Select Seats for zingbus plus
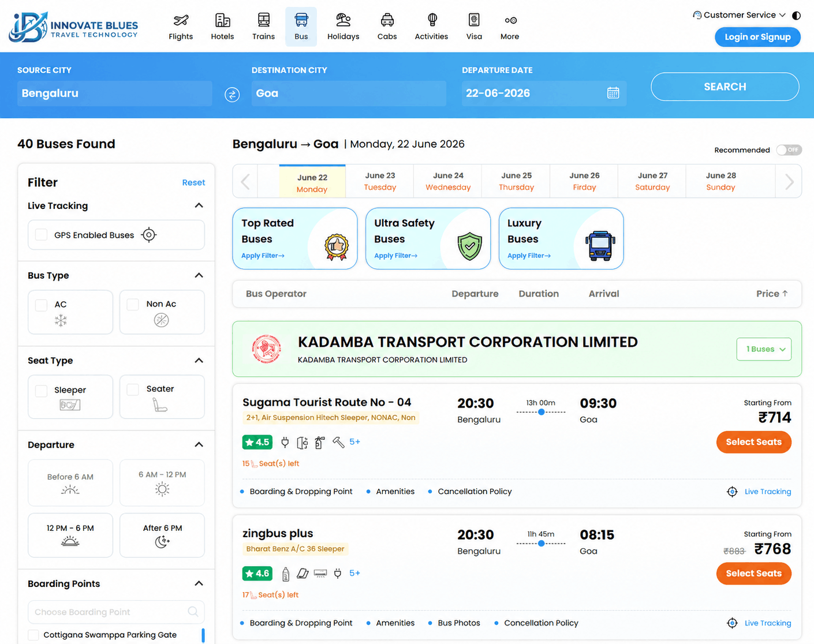Viewport: 814px width, 644px height. click(753, 574)
